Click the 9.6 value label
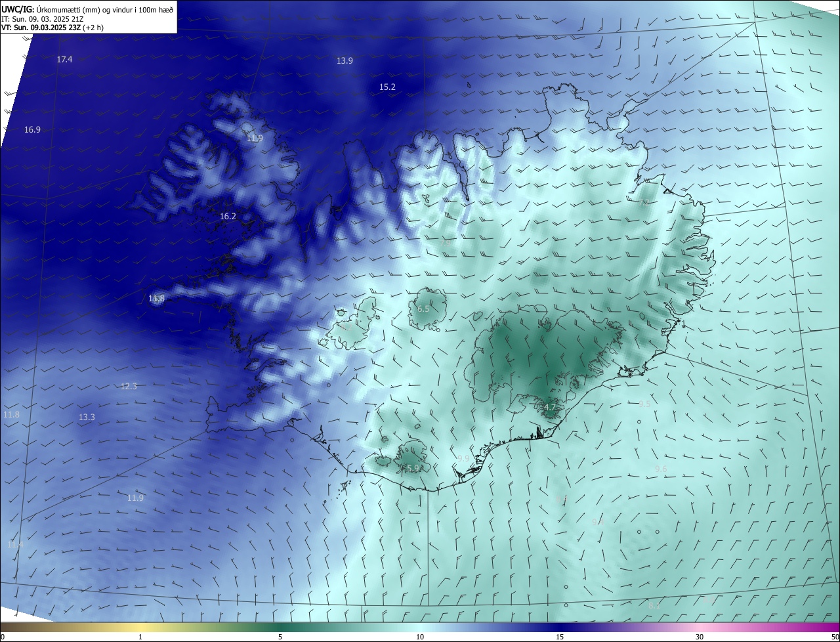Screen dimensions: 840x642 661,469
